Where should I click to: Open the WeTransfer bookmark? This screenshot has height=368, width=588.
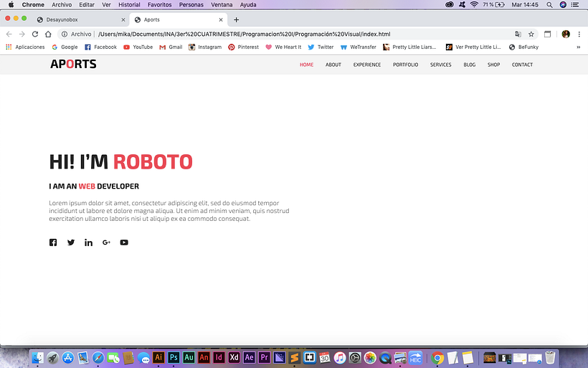[358, 47]
